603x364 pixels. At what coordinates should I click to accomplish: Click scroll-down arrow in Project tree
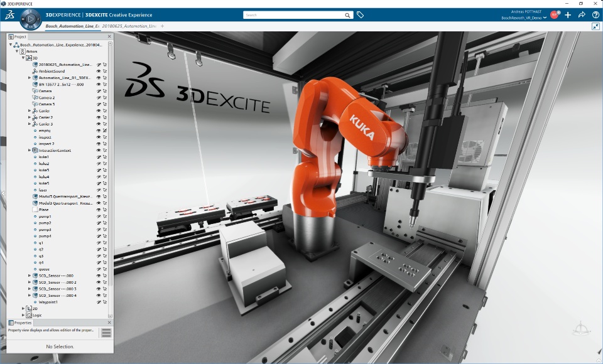111,316
